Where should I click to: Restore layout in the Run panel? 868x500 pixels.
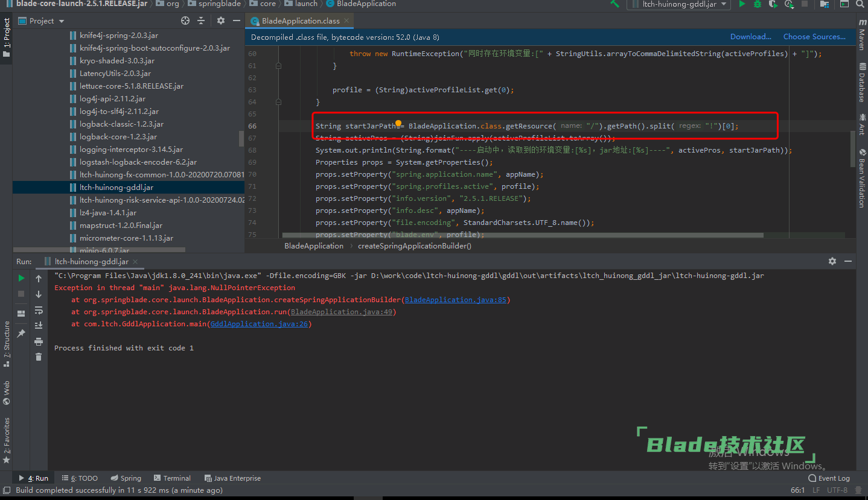pyautogui.click(x=22, y=314)
